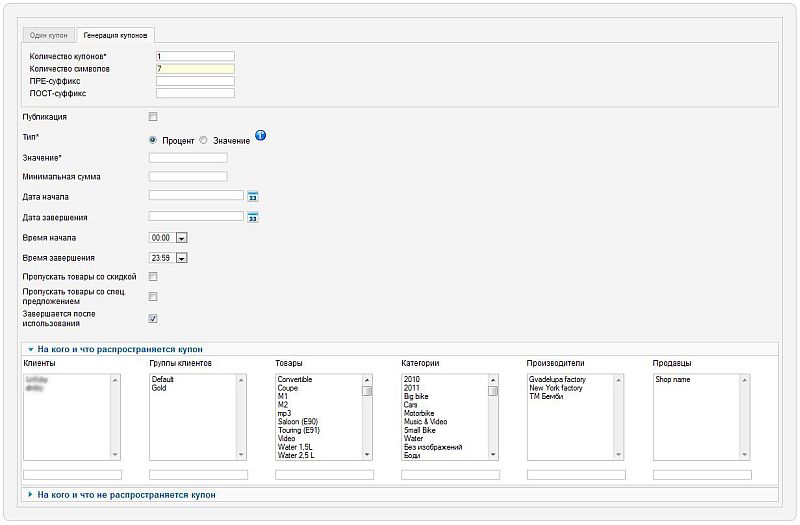This screenshot has width=800, height=525.
Task: Uncheck the Завершается после использования checkbox
Action: tap(153, 319)
